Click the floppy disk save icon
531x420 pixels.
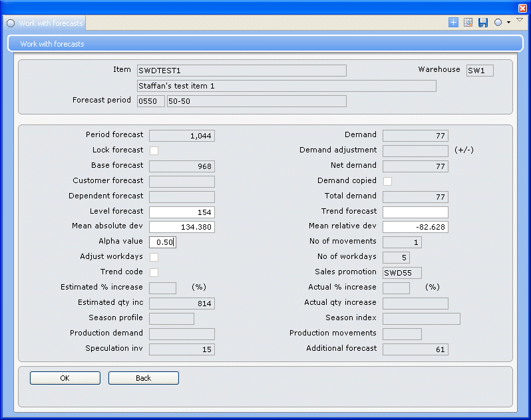point(483,23)
